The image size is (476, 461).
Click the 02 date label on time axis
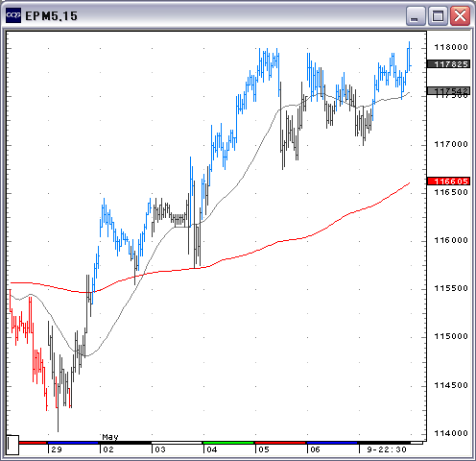coord(108,449)
